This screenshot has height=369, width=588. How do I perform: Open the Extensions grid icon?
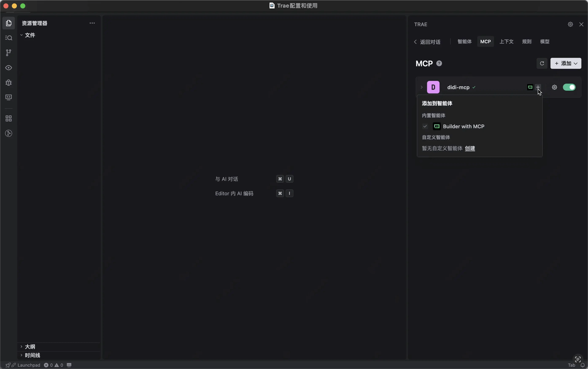[x=8, y=119]
